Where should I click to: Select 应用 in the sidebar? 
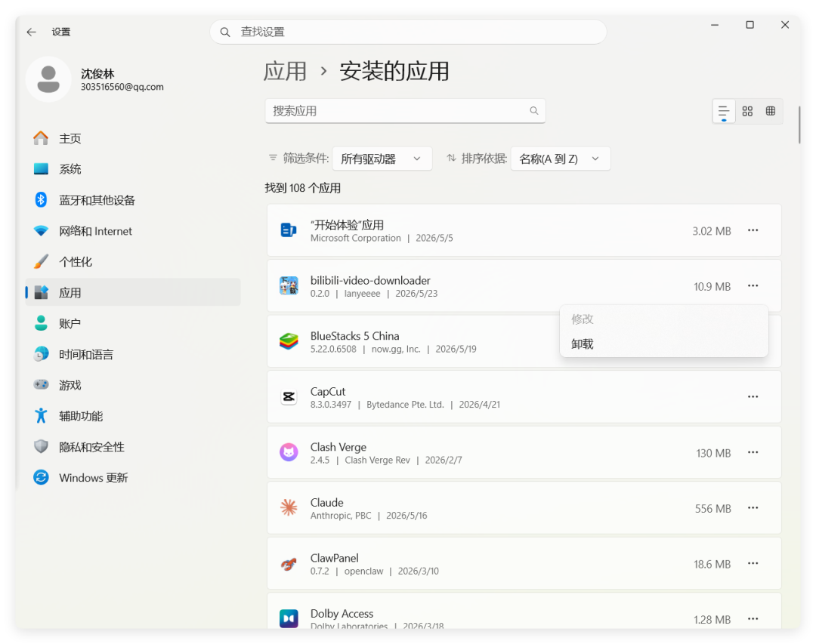[x=133, y=292]
